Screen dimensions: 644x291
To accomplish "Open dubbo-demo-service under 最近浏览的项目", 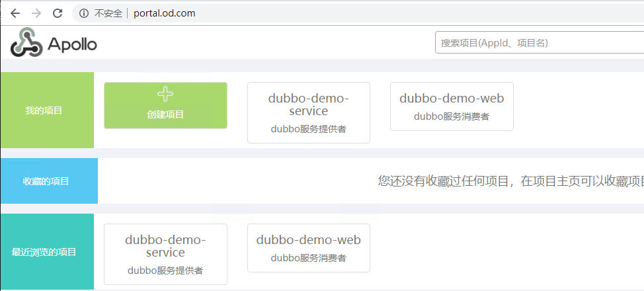I will 165,246.
